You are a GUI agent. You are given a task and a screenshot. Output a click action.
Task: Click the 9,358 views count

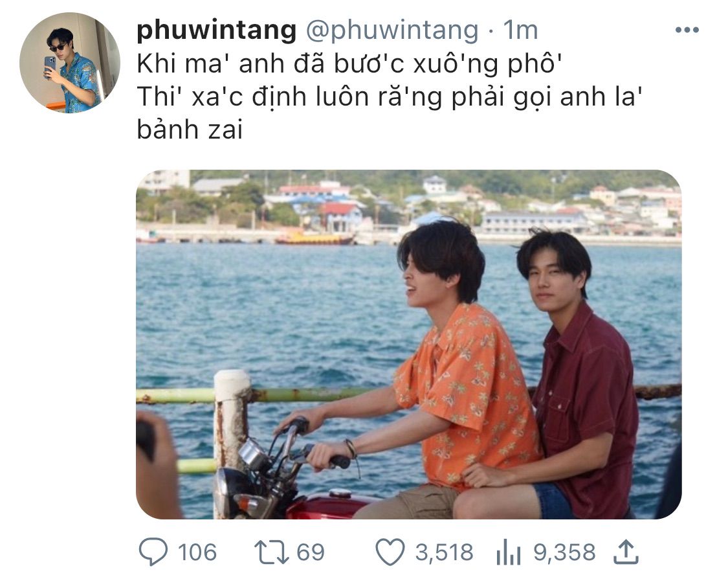pyautogui.click(x=564, y=552)
